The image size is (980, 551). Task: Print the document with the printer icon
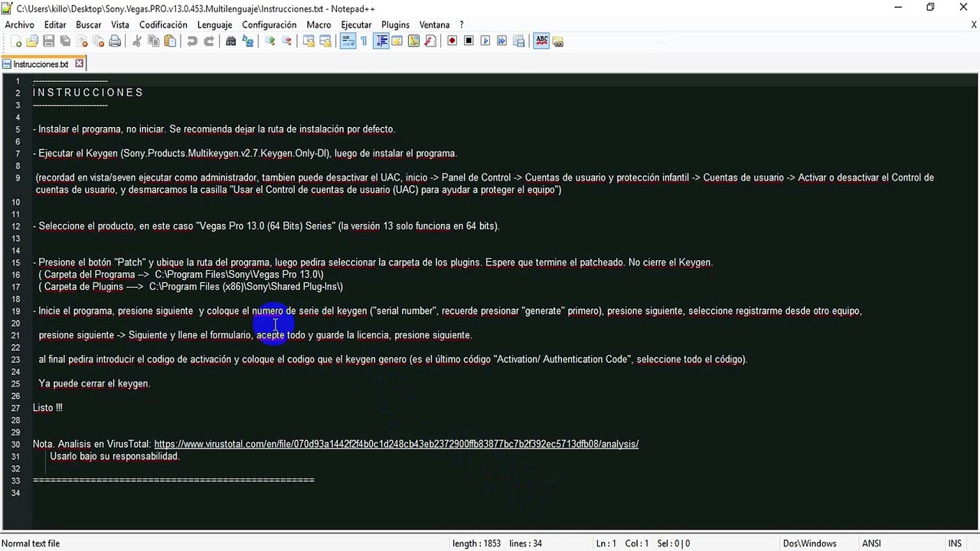(x=115, y=41)
